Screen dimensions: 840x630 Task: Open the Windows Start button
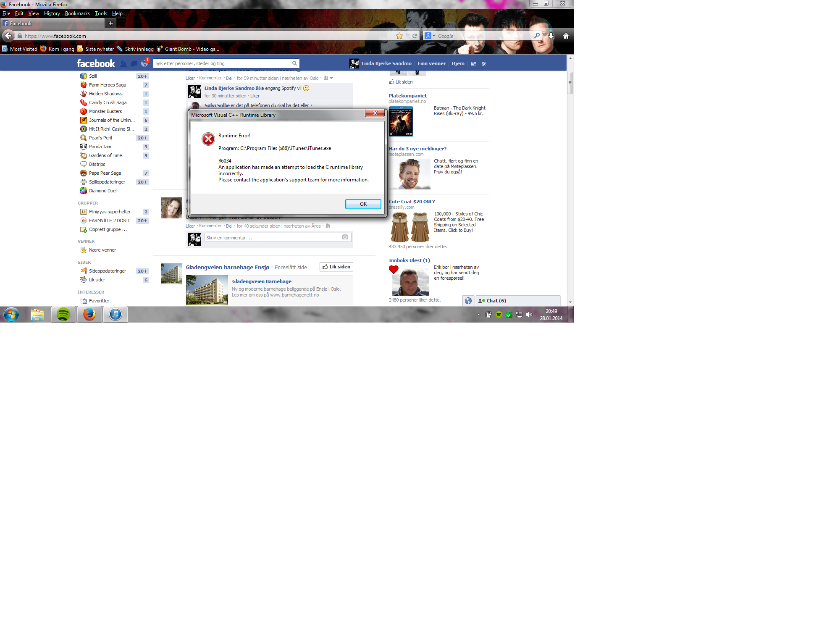pos(11,314)
